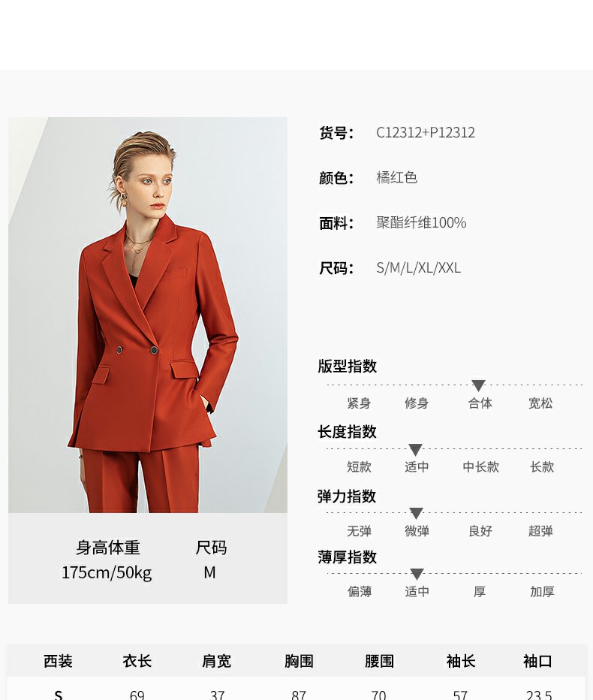Click the 修身 fit label

click(417, 403)
